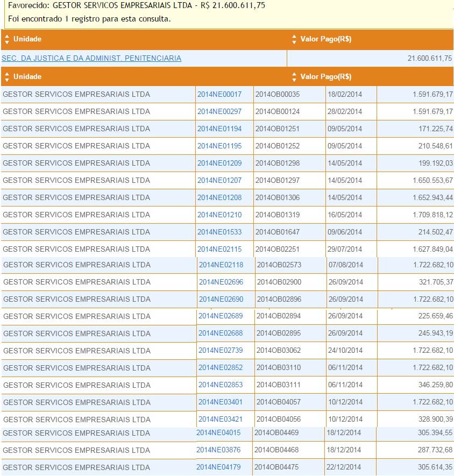The width and height of the screenshot is (454, 476).
Task: Click the 1.709.818,12 value cell
Action: click(432, 215)
